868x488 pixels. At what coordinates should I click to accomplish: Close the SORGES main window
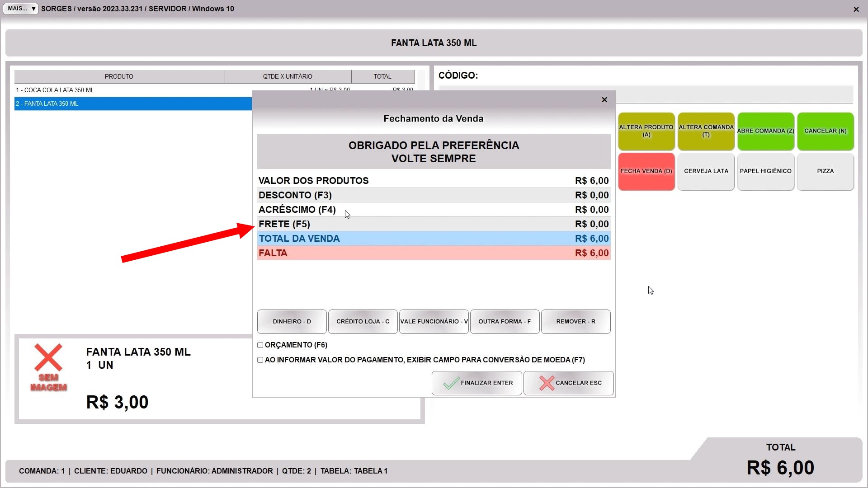(856, 9)
